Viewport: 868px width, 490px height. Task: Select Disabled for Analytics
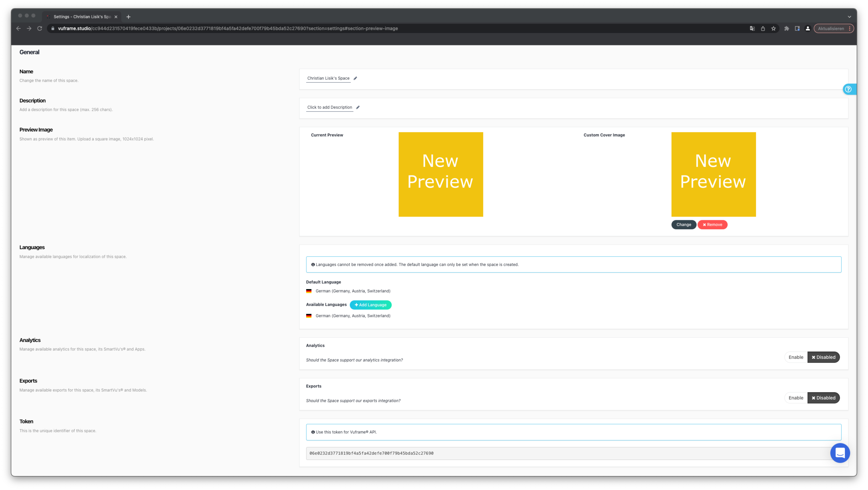click(x=824, y=357)
